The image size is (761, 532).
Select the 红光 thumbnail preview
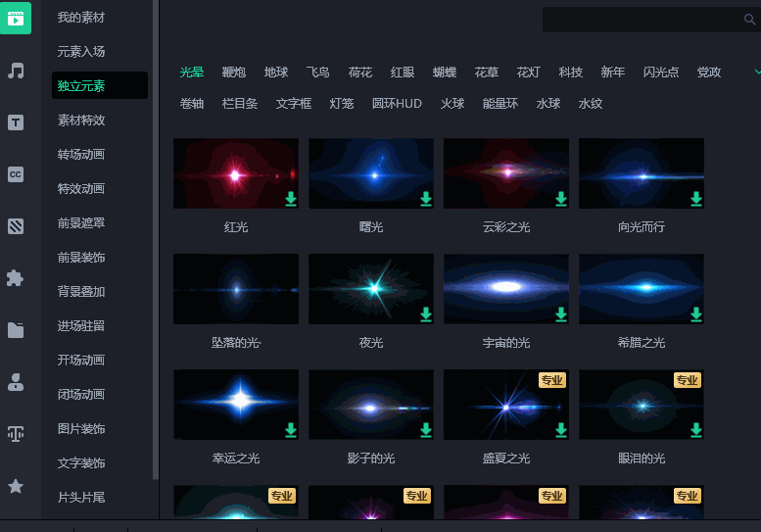point(236,173)
